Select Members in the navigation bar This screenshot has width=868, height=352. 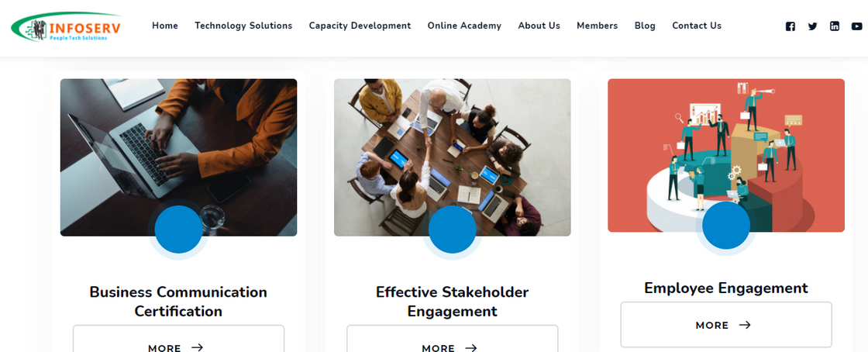pos(597,26)
